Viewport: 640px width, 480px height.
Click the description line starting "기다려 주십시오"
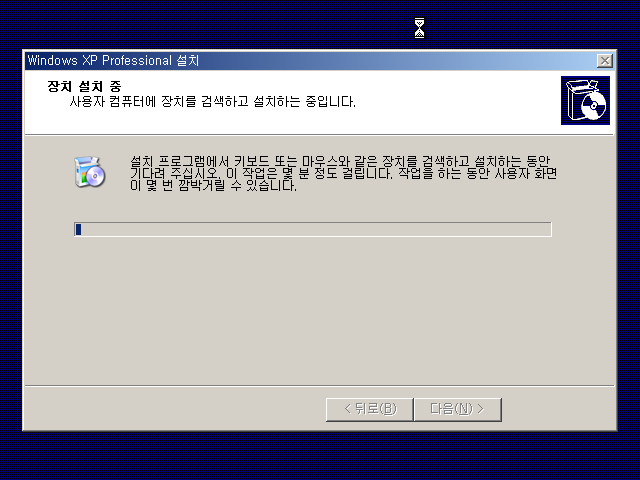coord(344,173)
